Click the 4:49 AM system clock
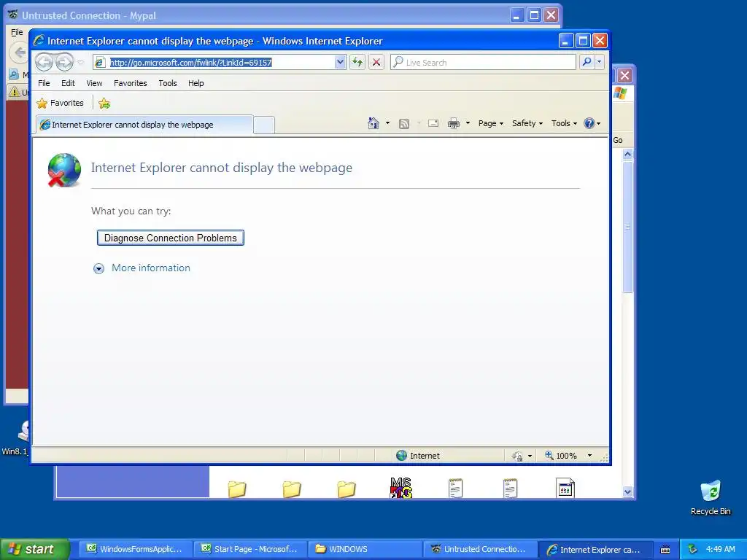747x560 pixels. tap(720, 549)
